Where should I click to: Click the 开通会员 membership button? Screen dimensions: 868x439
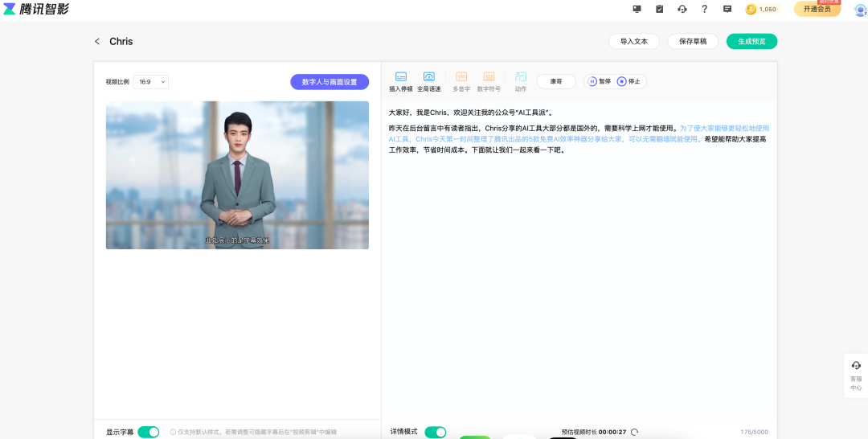coord(817,9)
